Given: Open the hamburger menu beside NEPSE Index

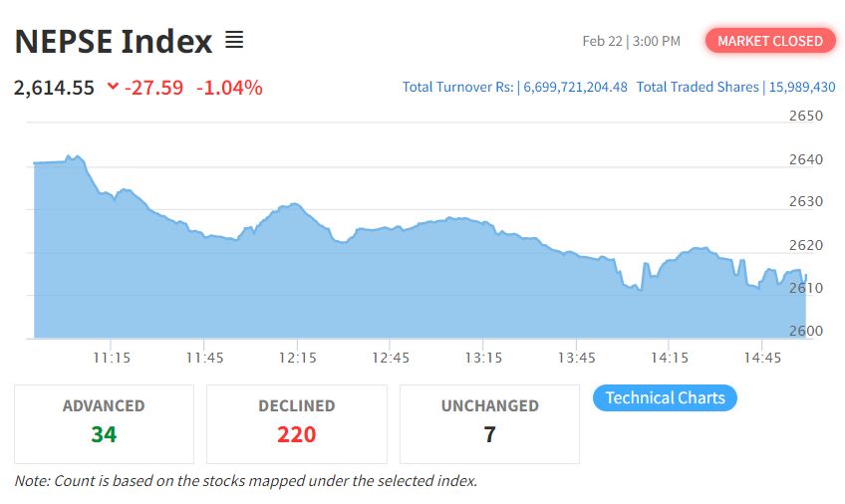Looking at the screenshot, I should click(x=234, y=41).
